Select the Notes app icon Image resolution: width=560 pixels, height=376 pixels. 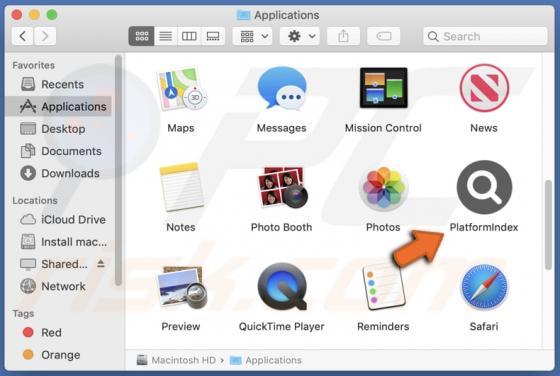tap(181, 187)
